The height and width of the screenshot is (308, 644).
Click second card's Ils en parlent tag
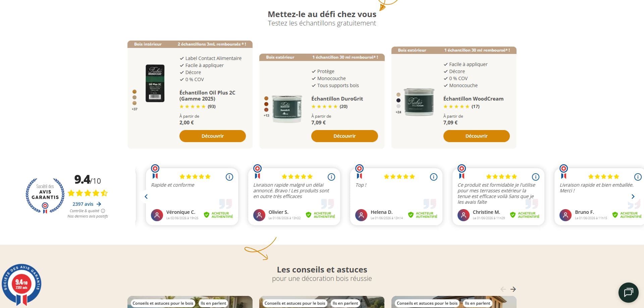(345, 303)
